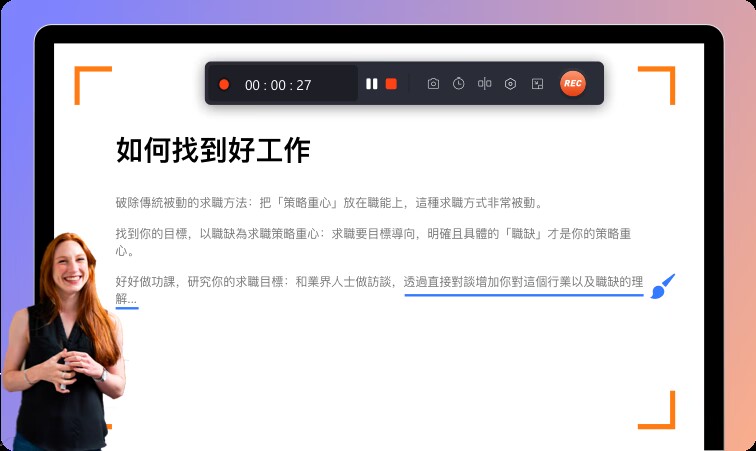Click the elapsed time display 00:00:27
Screen dimensions: 756x451
(x=278, y=85)
